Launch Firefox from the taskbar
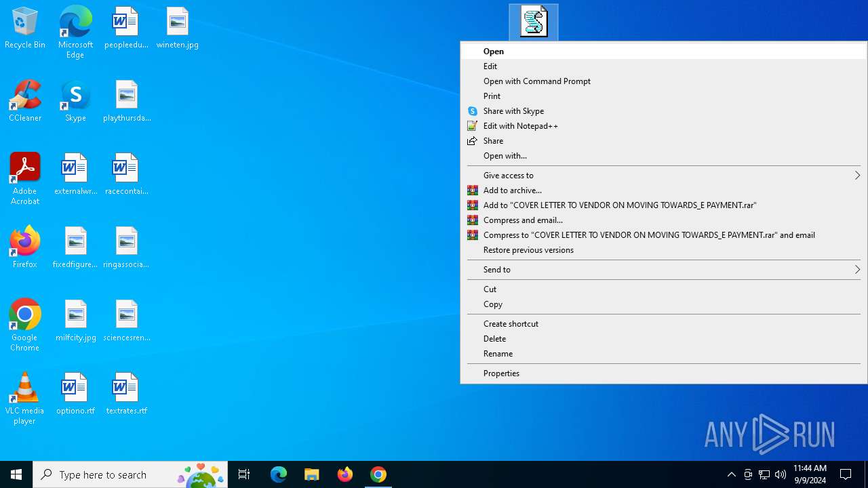Viewport: 868px width, 488px height. click(345, 474)
